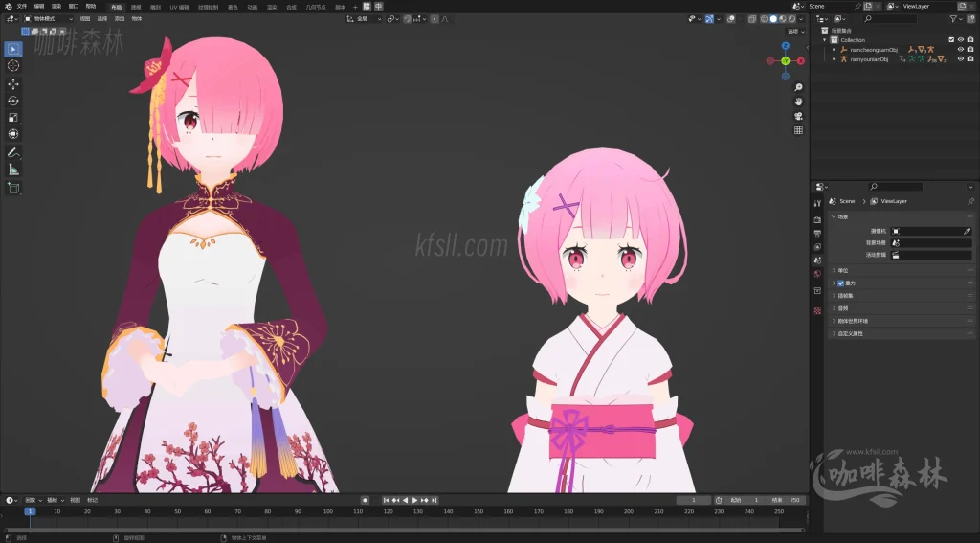Click the pan view hand icon

[798, 102]
